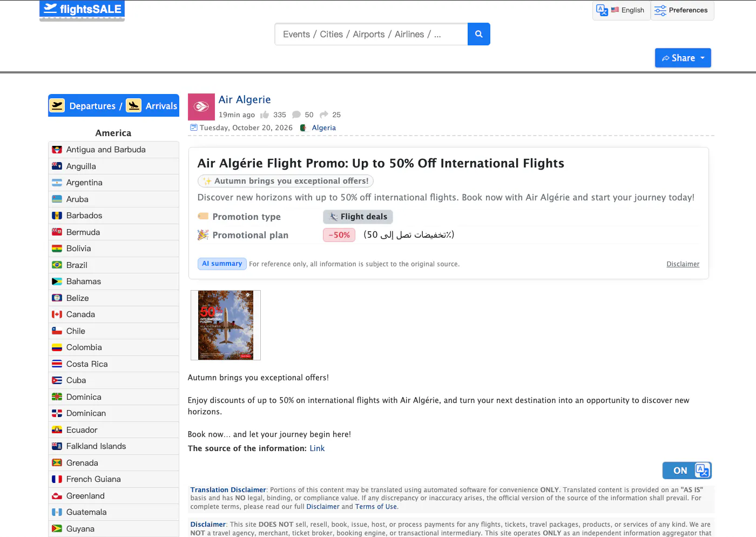The height and width of the screenshot is (537, 756).
Task: Open the Air Algerie airline link
Action: click(245, 99)
